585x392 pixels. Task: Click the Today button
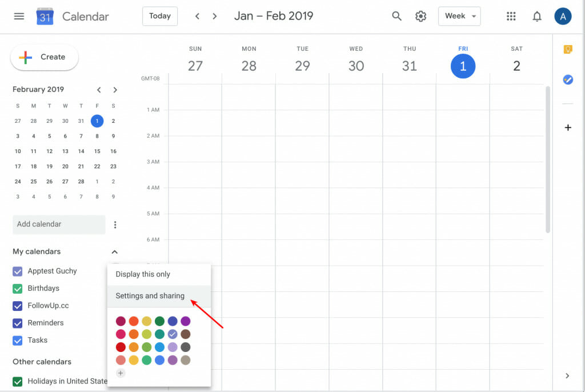(159, 16)
